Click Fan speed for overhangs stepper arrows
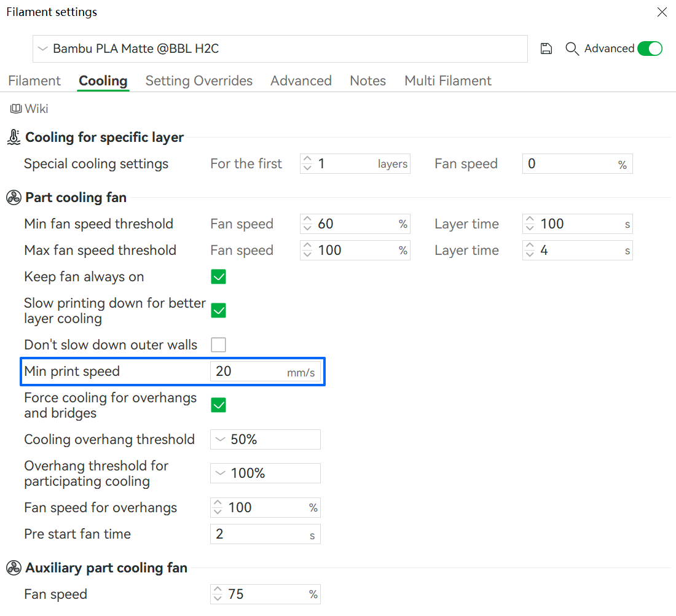Screen dimensions: 676x616 coord(218,507)
